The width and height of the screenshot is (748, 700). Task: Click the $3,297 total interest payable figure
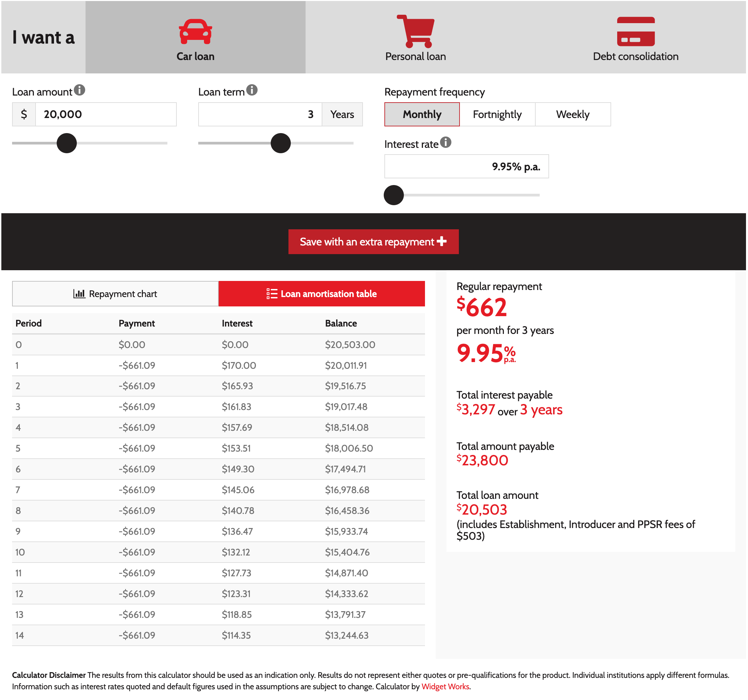[x=476, y=410]
